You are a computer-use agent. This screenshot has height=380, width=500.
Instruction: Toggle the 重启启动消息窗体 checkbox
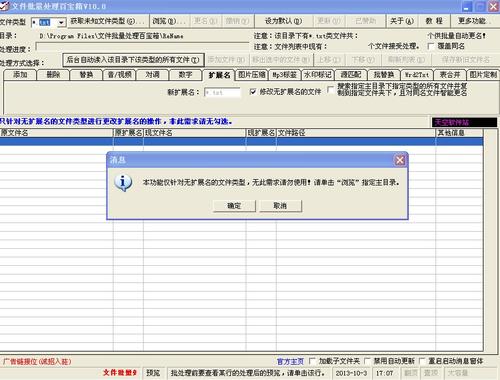point(422,361)
